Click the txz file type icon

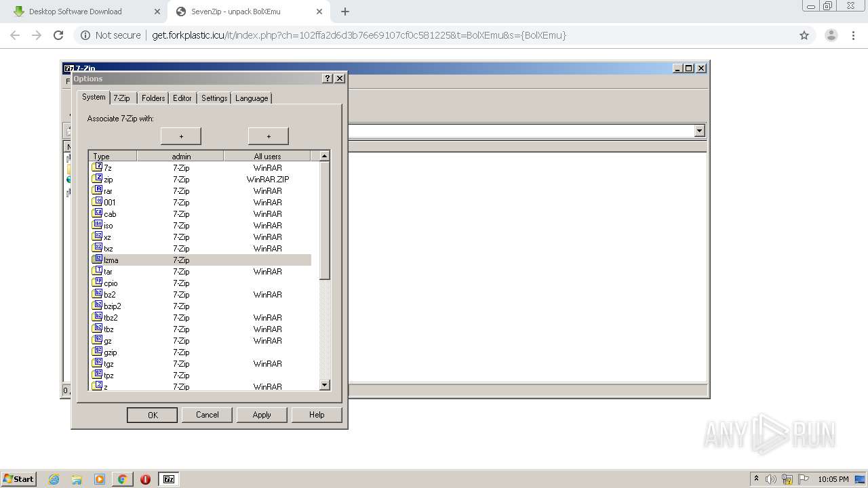[x=97, y=248]
